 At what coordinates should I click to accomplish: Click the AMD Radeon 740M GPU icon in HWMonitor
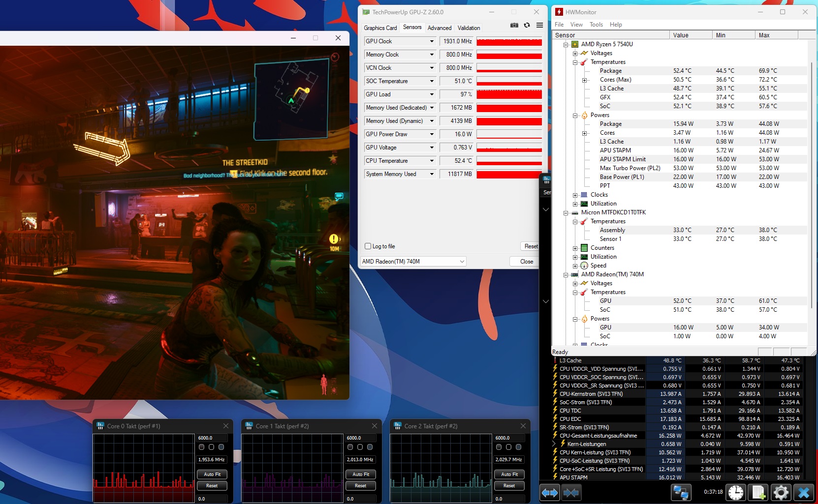(575, 274)
